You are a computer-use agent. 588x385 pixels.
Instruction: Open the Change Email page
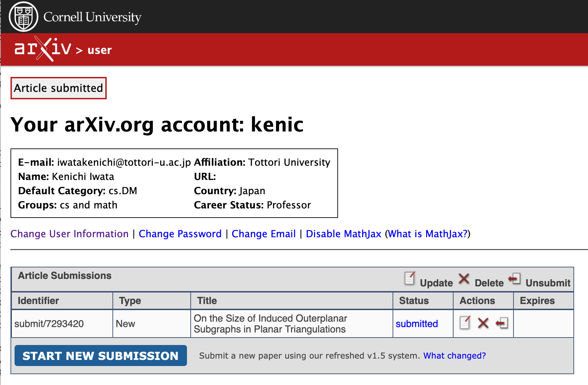coord(264,234)
